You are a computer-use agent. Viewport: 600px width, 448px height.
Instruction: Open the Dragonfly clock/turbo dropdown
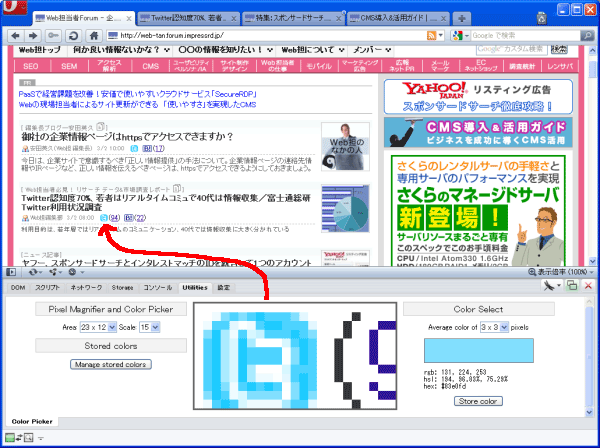pyautogui.click(x=76, y=272)
